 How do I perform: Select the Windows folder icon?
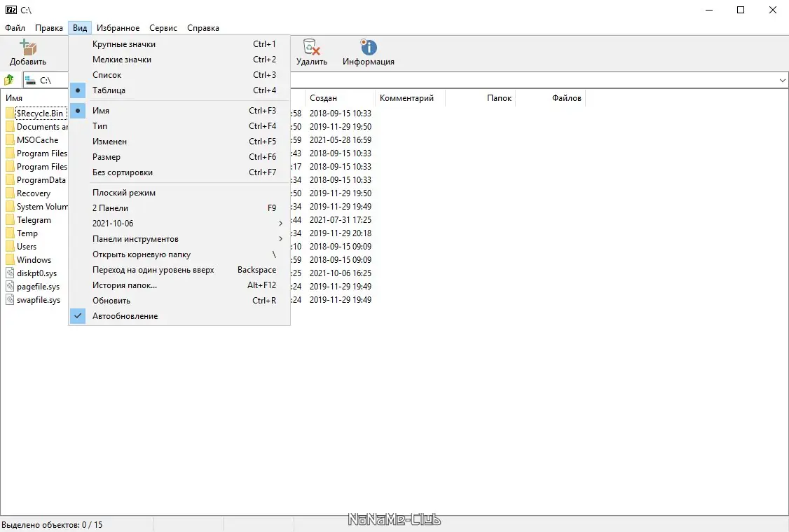point(10,260)
